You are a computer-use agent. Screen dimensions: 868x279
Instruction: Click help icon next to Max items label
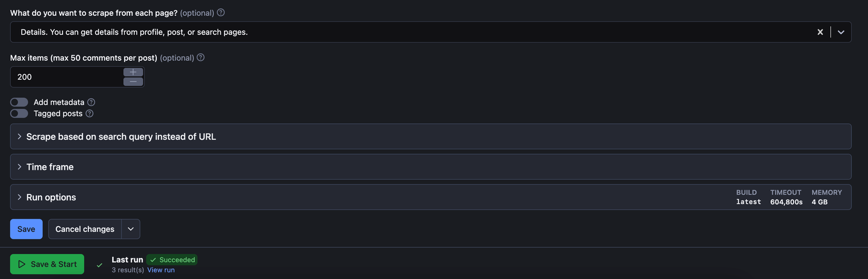pos(201,58)
